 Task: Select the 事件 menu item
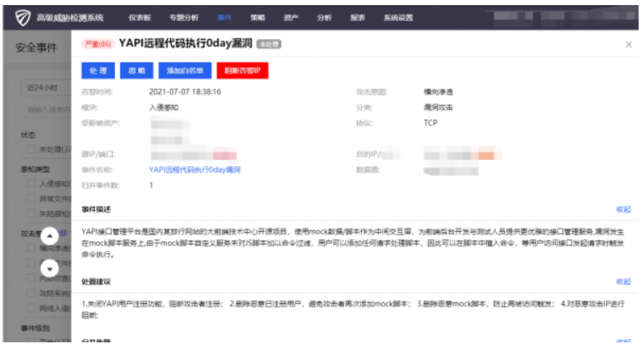(x=225, y=18)
